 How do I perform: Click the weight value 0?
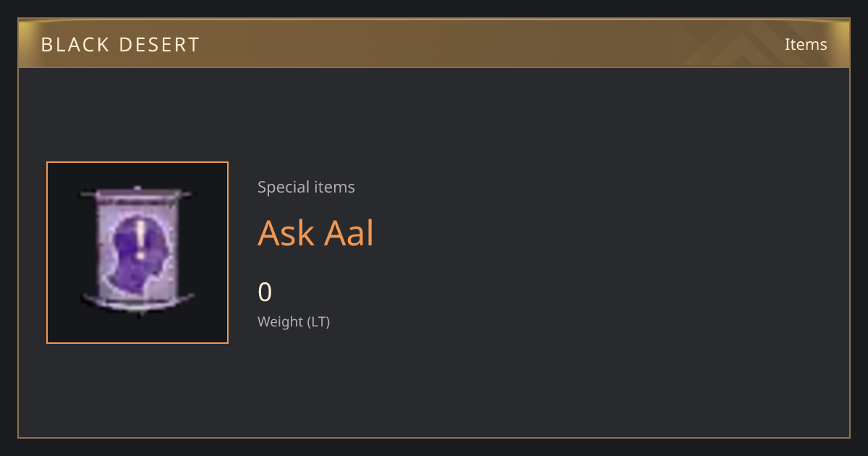(x=265, y=292)
